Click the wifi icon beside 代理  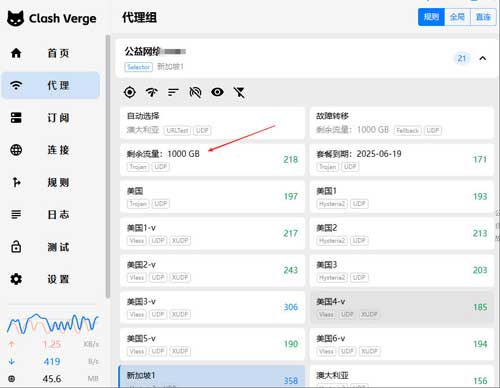click(16, 85)
